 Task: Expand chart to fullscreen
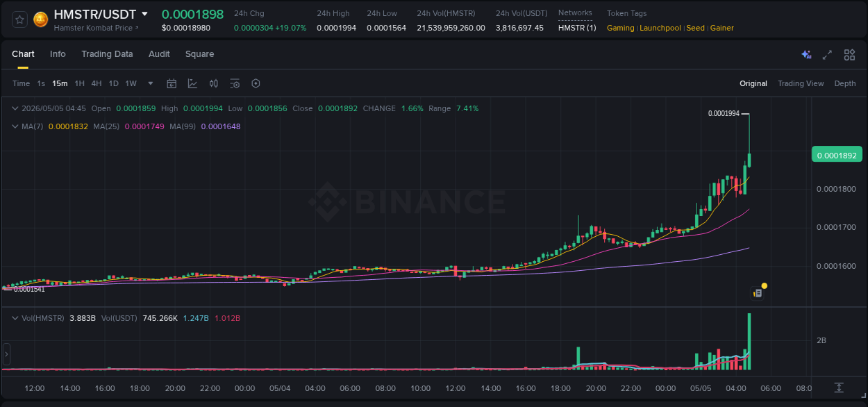[x=827, y=54]
